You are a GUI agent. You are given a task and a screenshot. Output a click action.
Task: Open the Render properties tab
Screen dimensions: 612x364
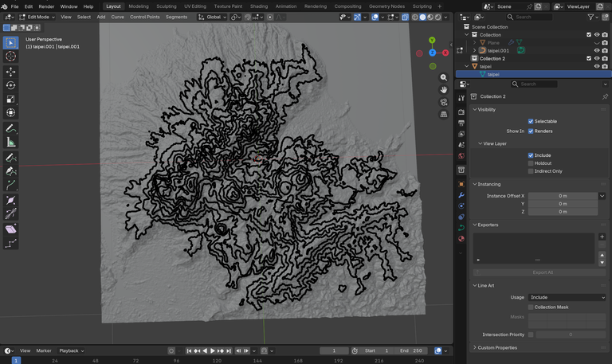click(461, 112)
